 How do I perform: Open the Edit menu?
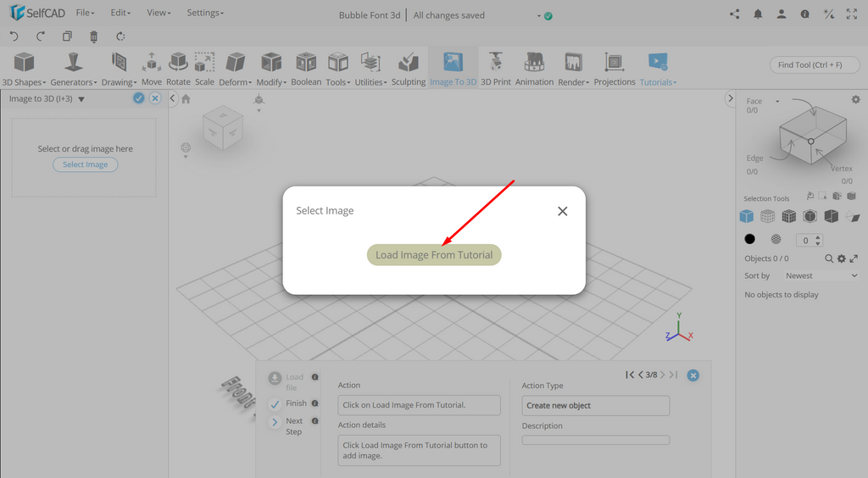[120, 13]
